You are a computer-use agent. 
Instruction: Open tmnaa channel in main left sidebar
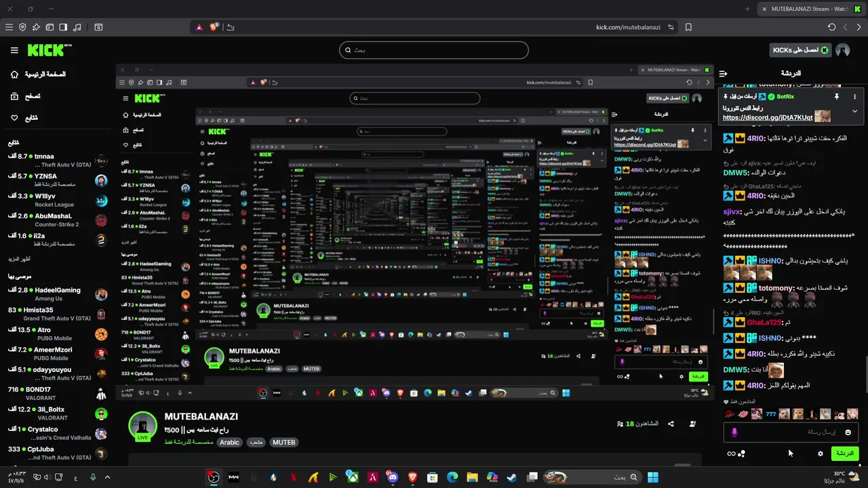point(58,161)
